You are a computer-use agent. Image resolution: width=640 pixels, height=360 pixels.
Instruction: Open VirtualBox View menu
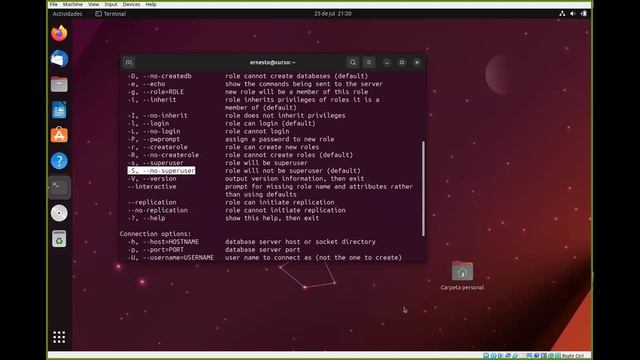[93, 4]
